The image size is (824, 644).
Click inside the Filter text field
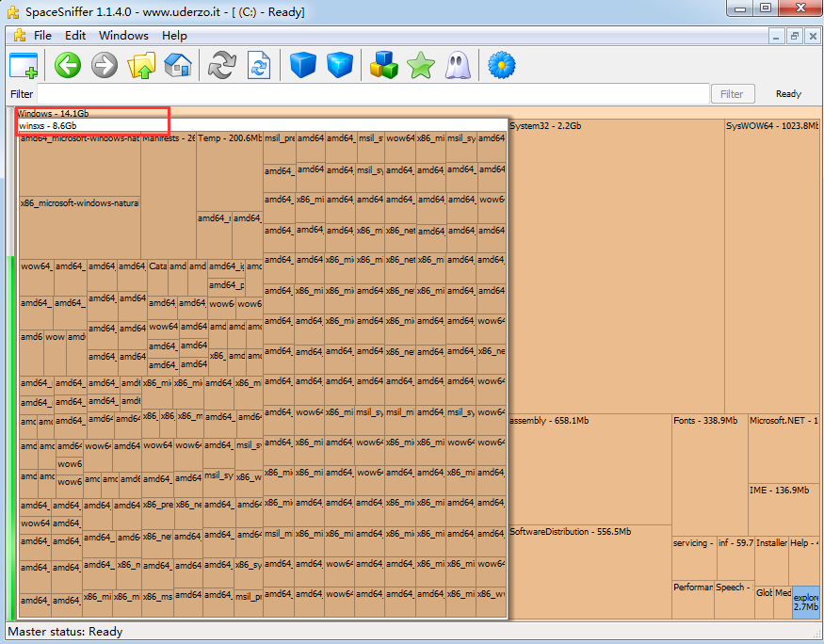coord(373,93)
